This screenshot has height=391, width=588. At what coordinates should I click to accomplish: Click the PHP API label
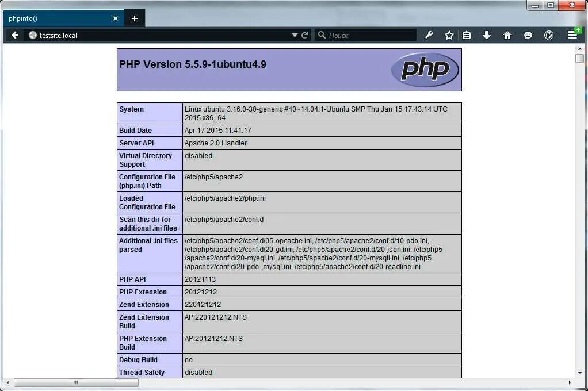pyautogui.click(x=132, y=279)
